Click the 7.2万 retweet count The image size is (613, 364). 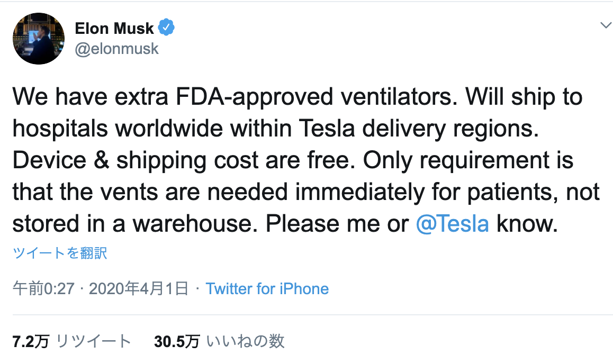click(x=31, y=342)
